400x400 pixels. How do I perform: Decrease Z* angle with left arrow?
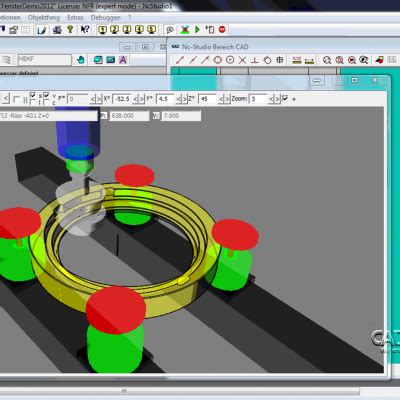(x=221, y=99)
